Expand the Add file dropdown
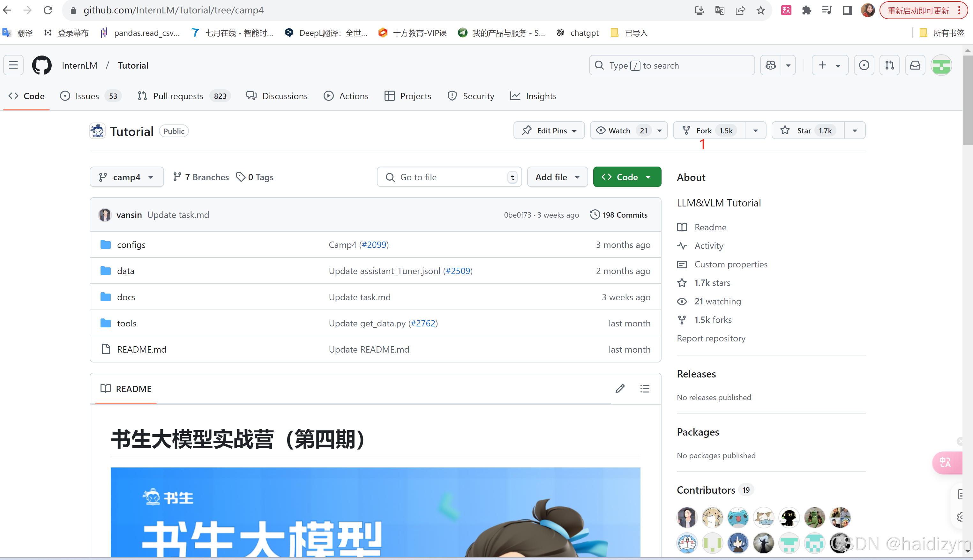973x560 pixels. point(557,177)
